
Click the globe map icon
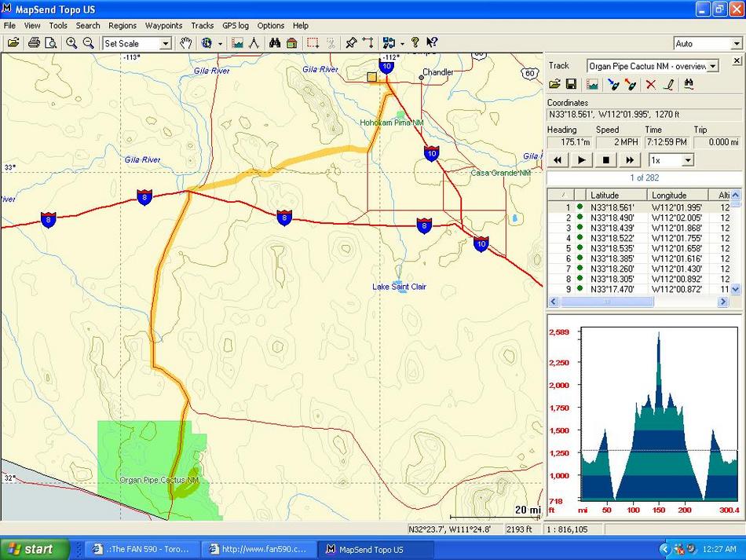click(207, 43)
